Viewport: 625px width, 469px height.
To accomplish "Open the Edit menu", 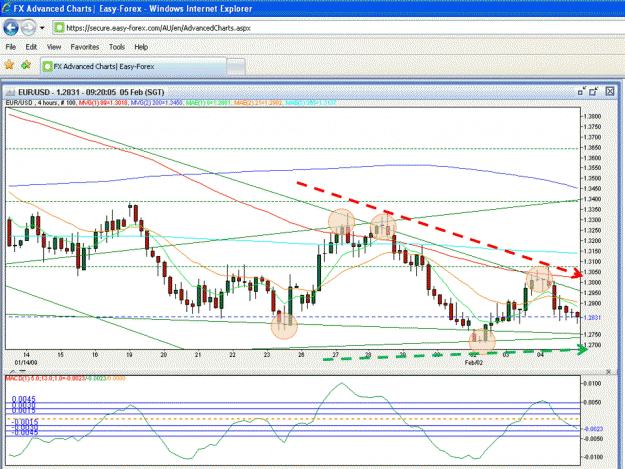I will tap(31, 47).
